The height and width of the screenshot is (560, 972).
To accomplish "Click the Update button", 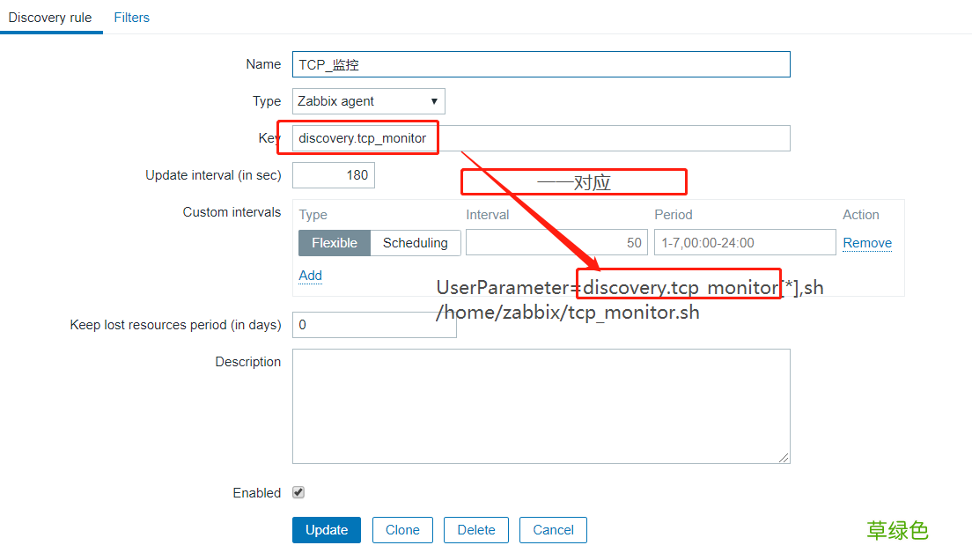I will (x=326, y=530).
